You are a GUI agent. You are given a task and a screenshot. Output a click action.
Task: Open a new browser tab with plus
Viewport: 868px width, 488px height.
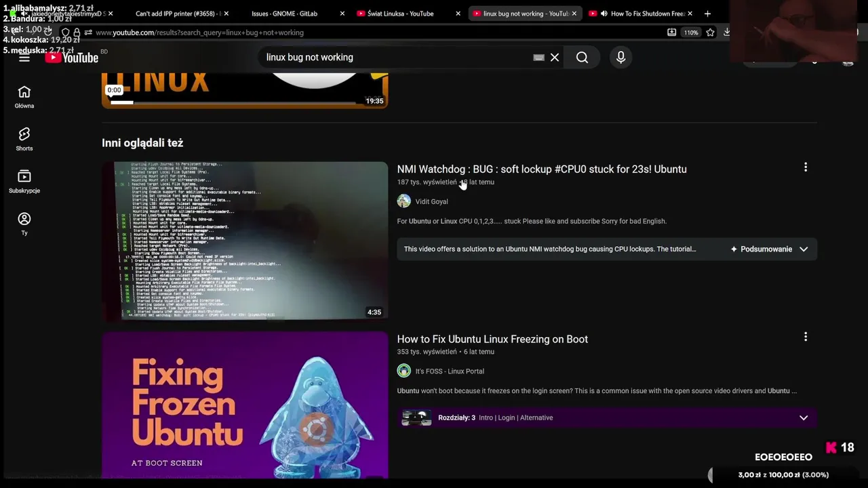tap(707, 14)
